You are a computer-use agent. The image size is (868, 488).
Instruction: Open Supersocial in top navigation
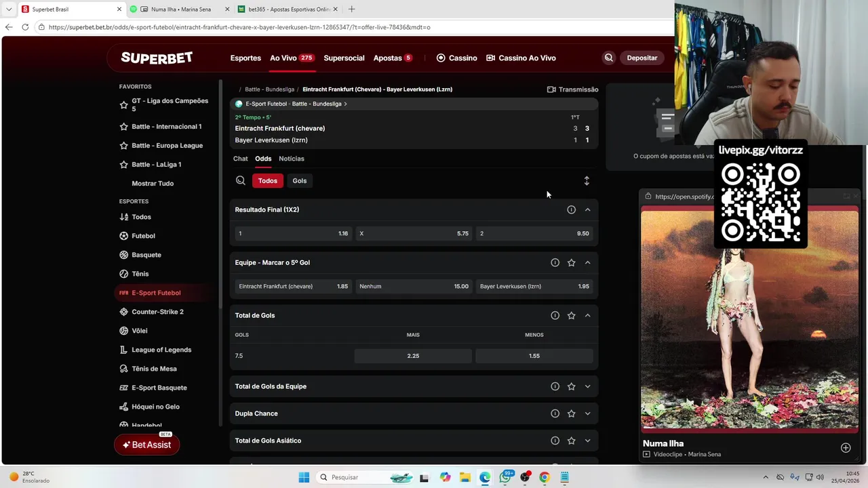[344, 58]
